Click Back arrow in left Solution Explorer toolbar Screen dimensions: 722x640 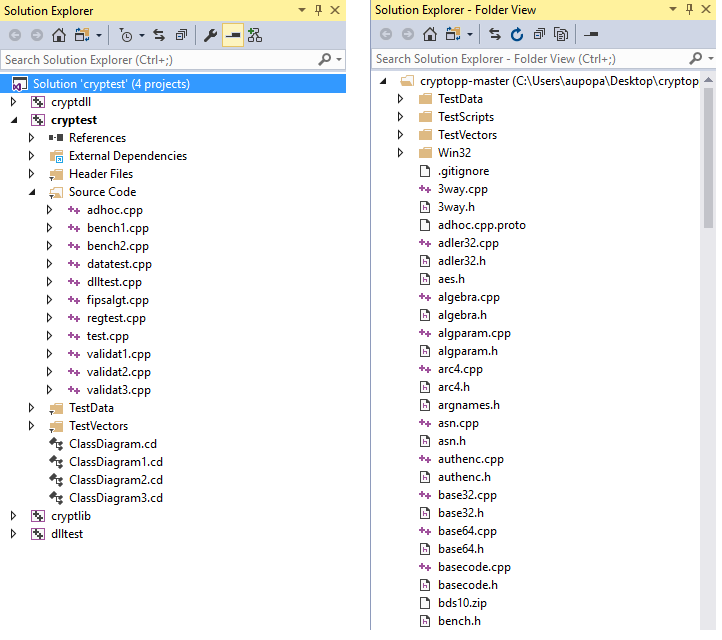click(15, 35)
